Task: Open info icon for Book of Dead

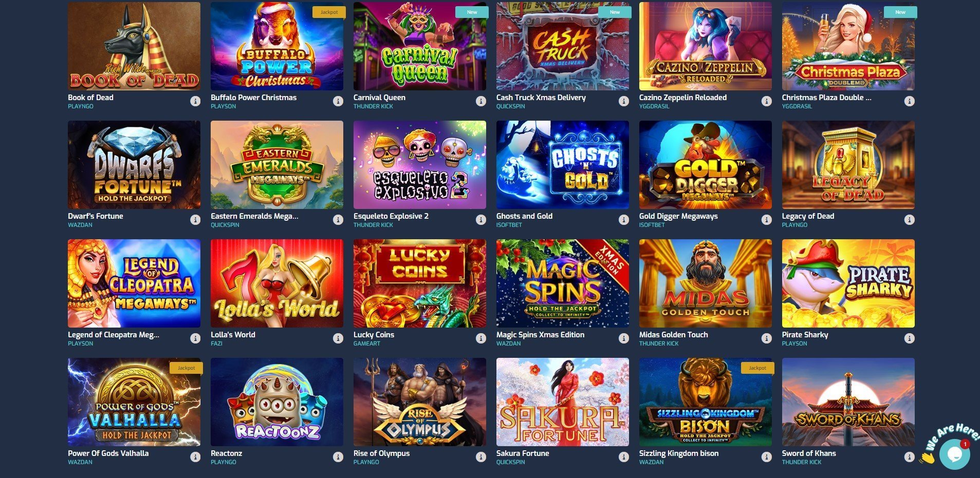Action: point(195,101)
